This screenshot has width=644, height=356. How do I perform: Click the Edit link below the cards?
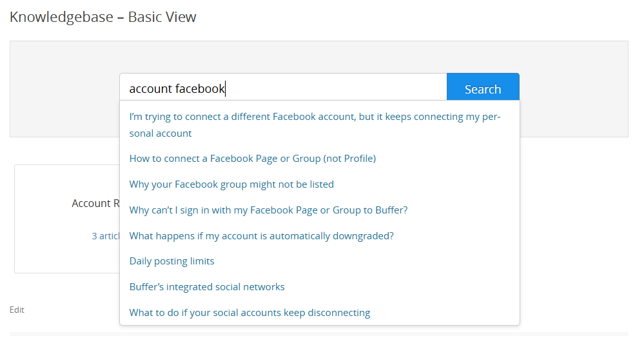point(17,310)
